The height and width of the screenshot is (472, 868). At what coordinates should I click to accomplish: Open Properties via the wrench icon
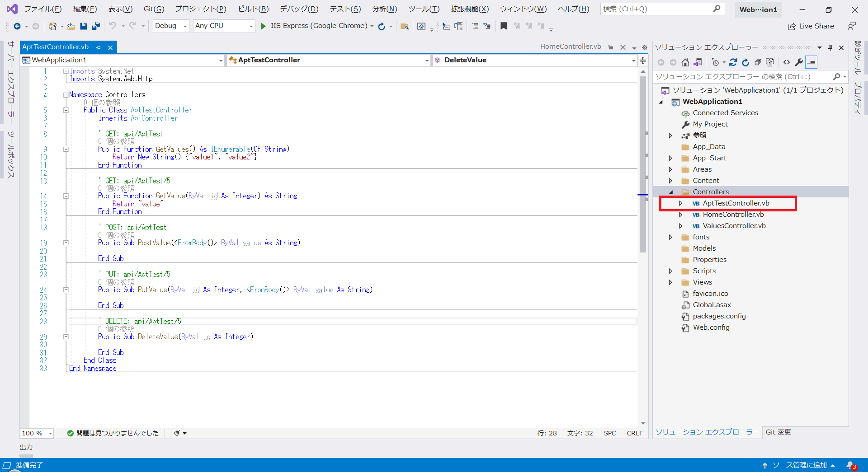click(x=799, y=62)
